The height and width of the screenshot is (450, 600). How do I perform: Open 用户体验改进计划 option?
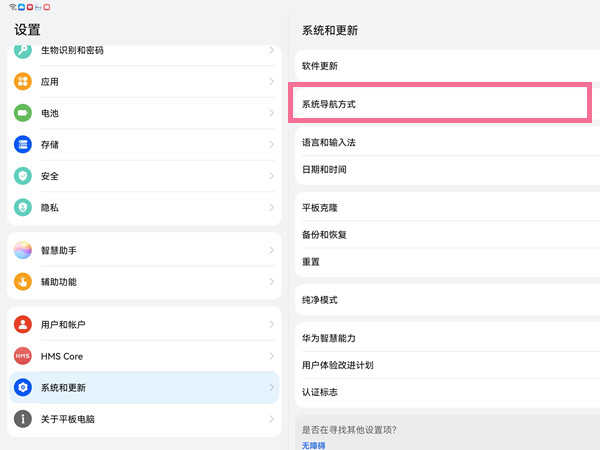[448, 365]
